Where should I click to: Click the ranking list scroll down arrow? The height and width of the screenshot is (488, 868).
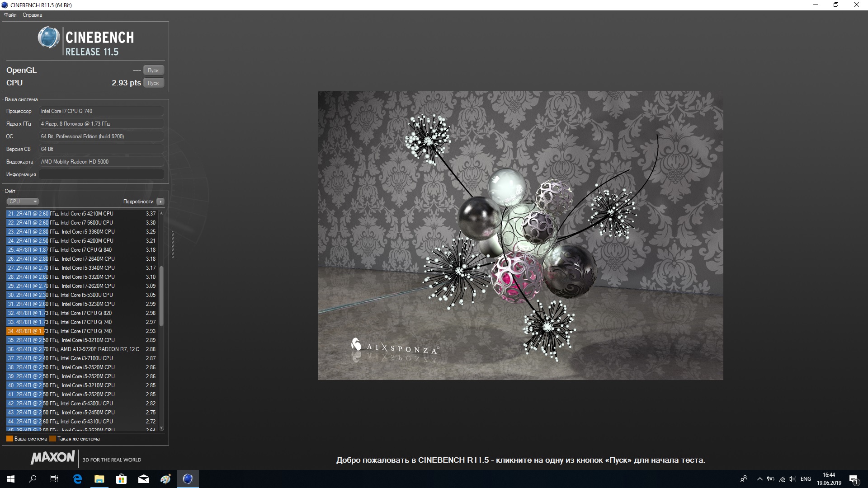[161, 427]
